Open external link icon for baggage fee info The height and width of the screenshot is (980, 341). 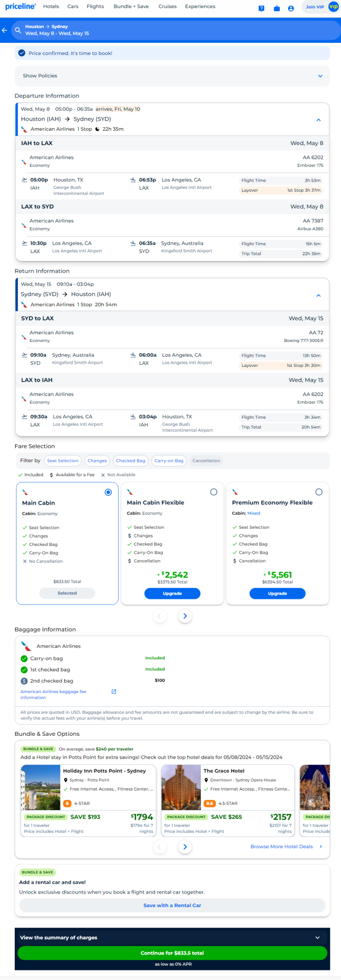[114, 691]
